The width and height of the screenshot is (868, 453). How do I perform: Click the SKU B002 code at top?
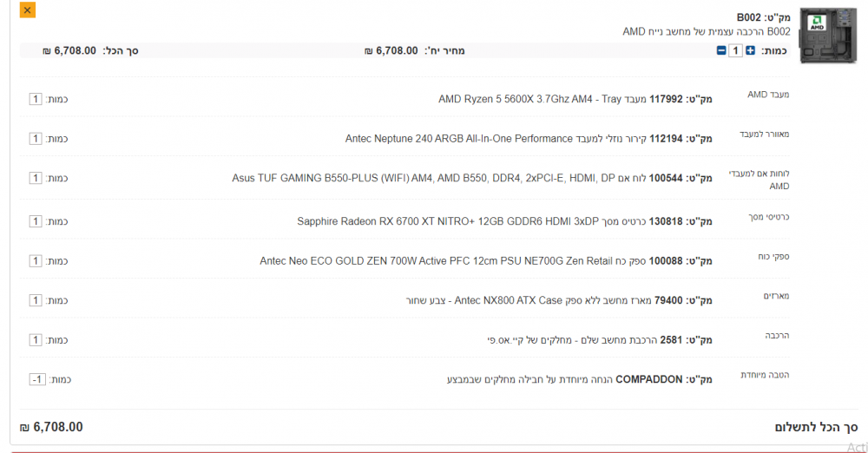pos(748,17)
